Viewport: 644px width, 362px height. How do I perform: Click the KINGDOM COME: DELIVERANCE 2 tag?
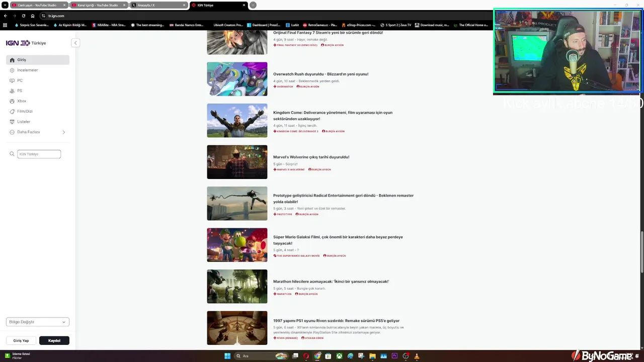click(x=296, y=131)
